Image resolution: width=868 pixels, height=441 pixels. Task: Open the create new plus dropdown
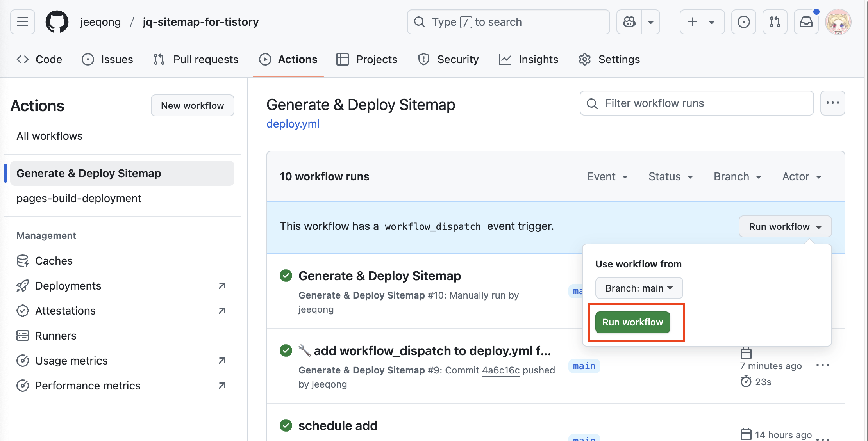coord(702,22)
